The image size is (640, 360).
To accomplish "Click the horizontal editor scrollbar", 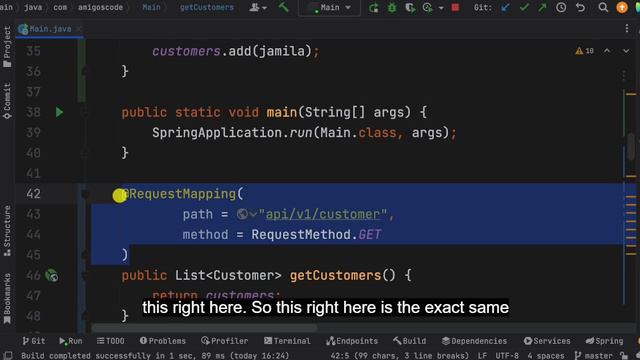I will (204, 328).
